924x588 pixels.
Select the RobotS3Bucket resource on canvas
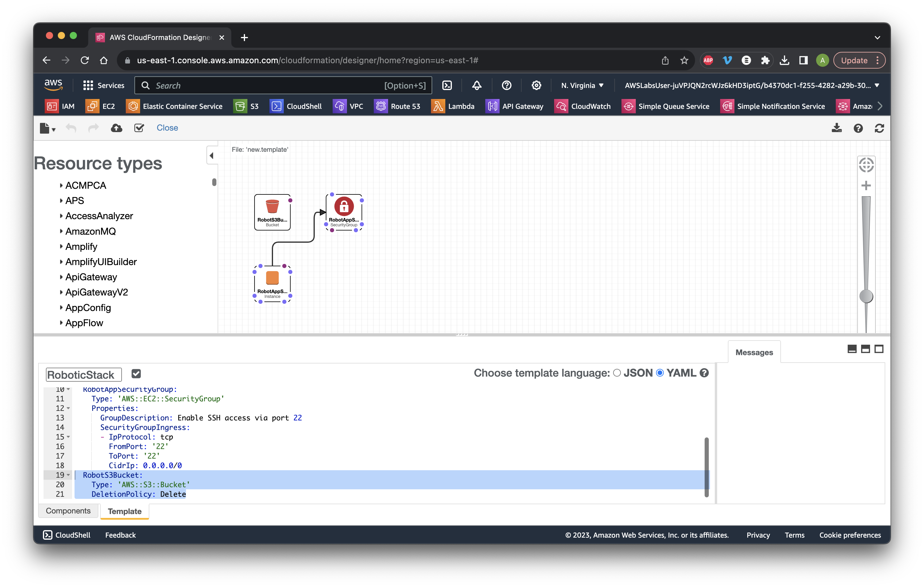click(x=272, y=212)
